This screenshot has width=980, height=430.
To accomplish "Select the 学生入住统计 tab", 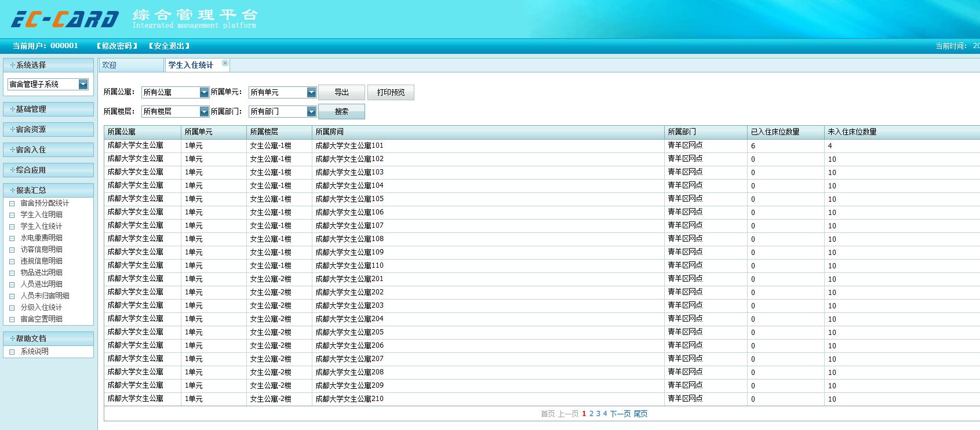I will click(191, 65).
